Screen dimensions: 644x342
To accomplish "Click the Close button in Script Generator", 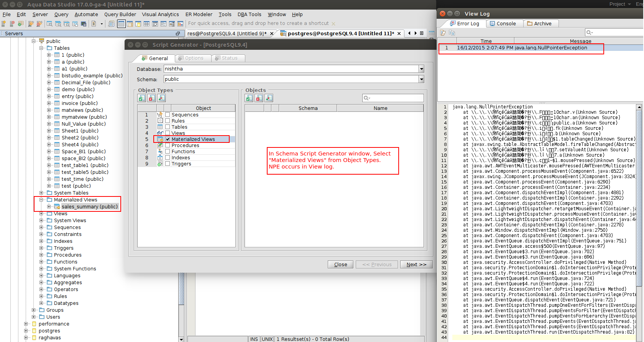I will pyautogui.click(x=340, y=265).
